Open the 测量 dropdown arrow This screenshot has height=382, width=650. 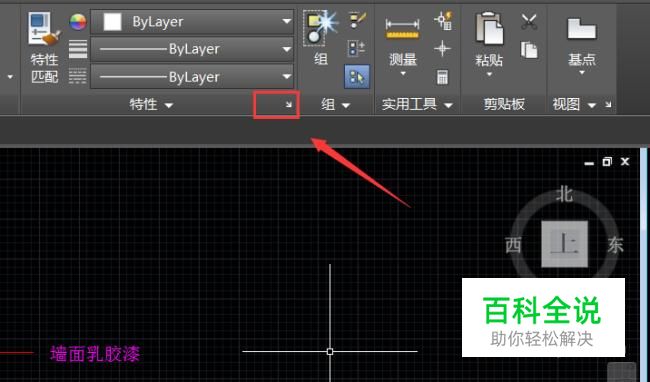pyautogui.click(x=403, y=74)
